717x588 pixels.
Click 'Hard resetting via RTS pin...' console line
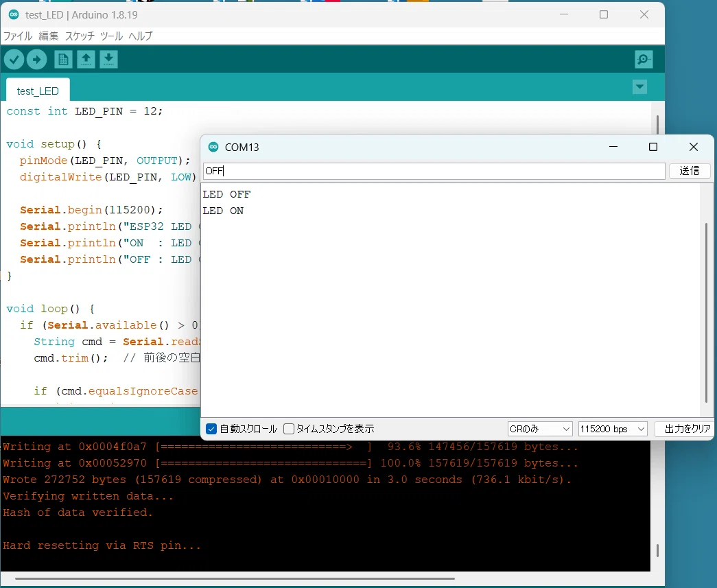pyautogui.click(x=102, y=545)
